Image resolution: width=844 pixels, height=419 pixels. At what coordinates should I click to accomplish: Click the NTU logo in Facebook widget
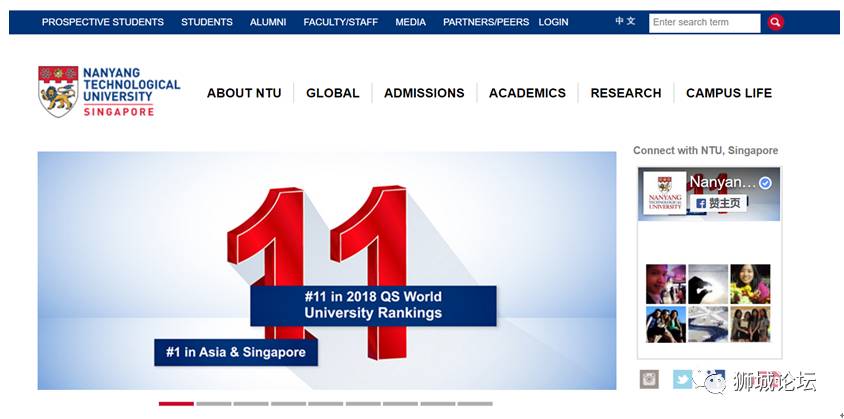(664, 193)
